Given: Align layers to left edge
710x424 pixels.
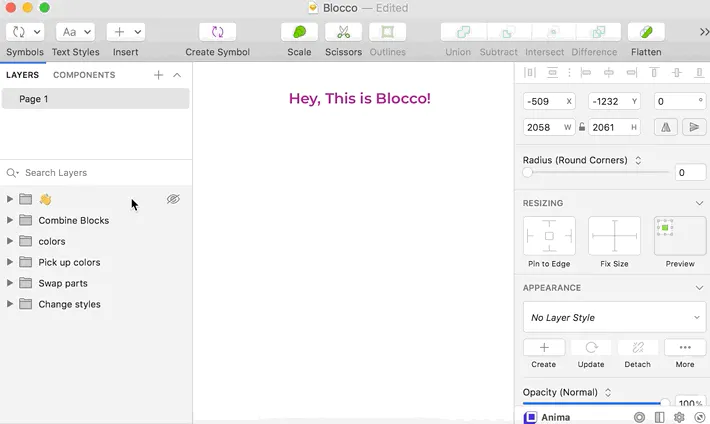Looking at the screenshot, I should click(x=586, y=72).
